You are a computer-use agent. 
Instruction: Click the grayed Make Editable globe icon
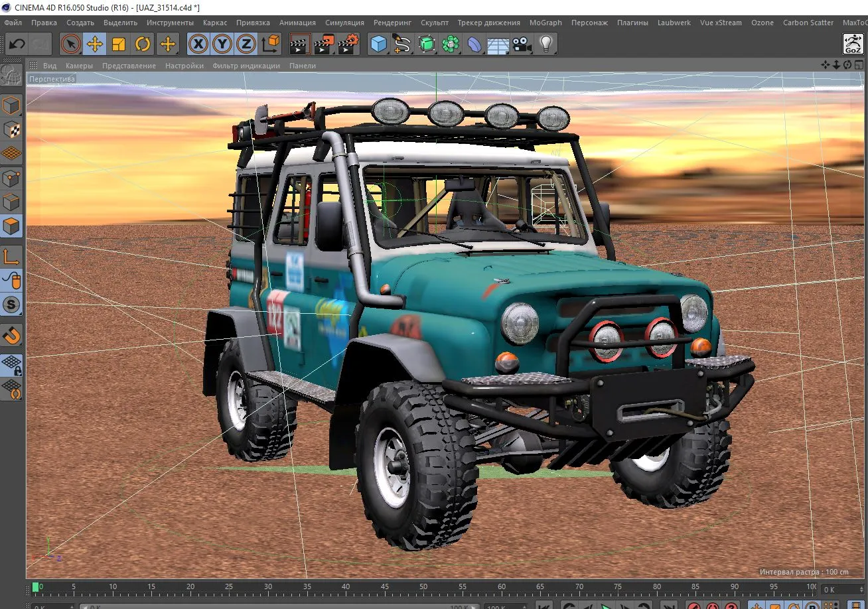tap(12, 76)
